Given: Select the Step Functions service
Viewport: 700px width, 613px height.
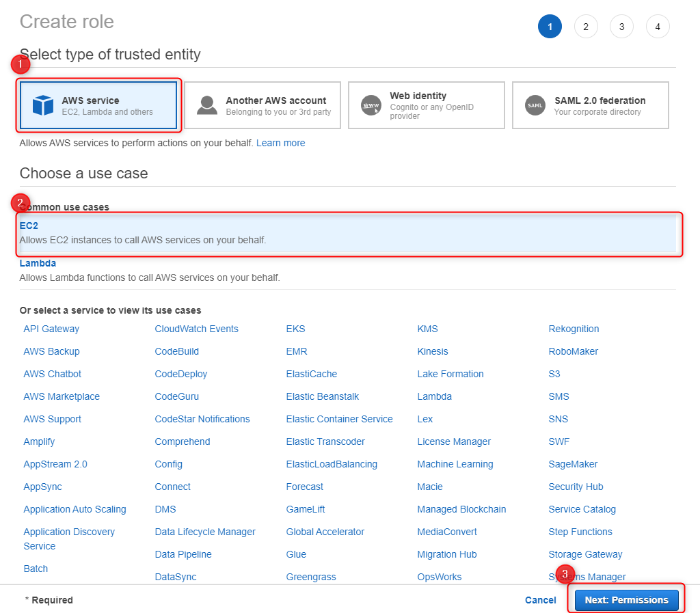Looking at the screenshot, I should [x=580, y=532].
